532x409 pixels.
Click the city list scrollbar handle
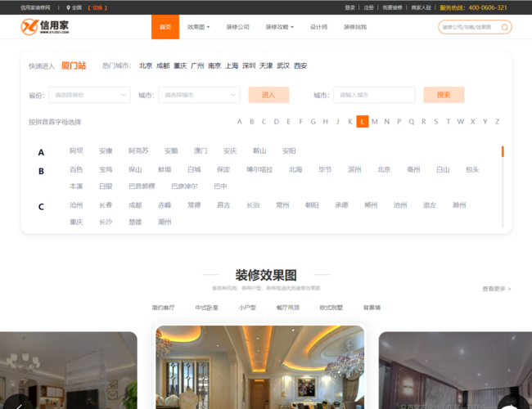(503, 151)
